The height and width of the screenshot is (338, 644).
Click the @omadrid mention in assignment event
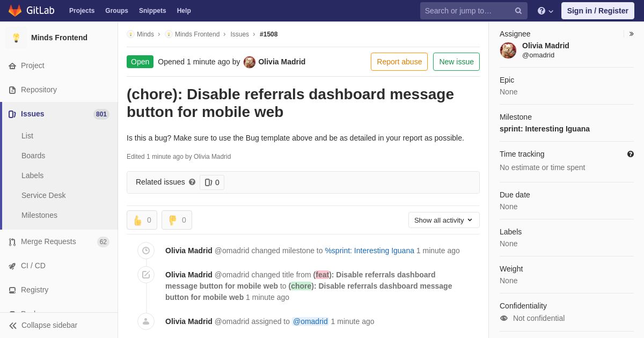[310, 321]
